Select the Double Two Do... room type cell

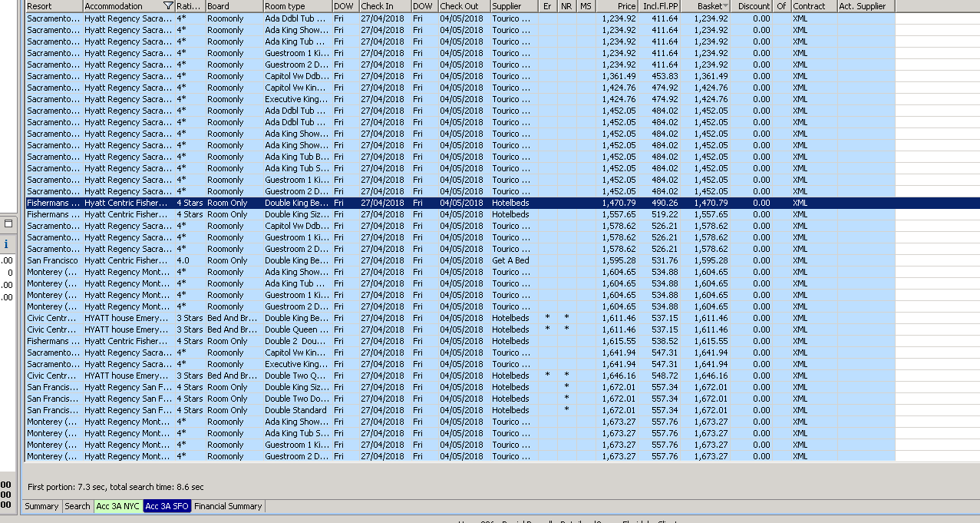(298, 399)
